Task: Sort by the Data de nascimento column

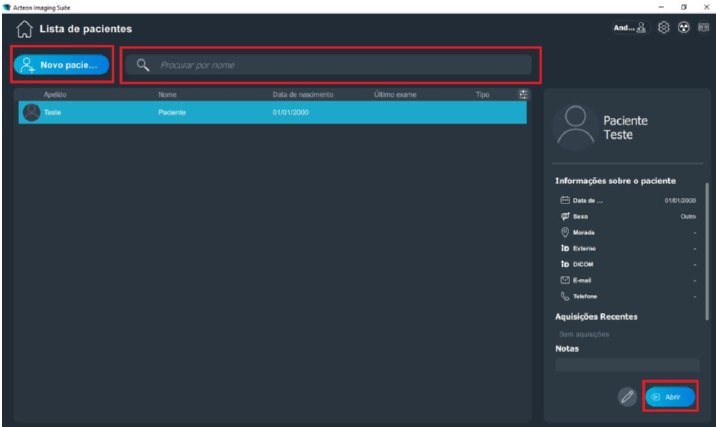Action: click(302, 95)
